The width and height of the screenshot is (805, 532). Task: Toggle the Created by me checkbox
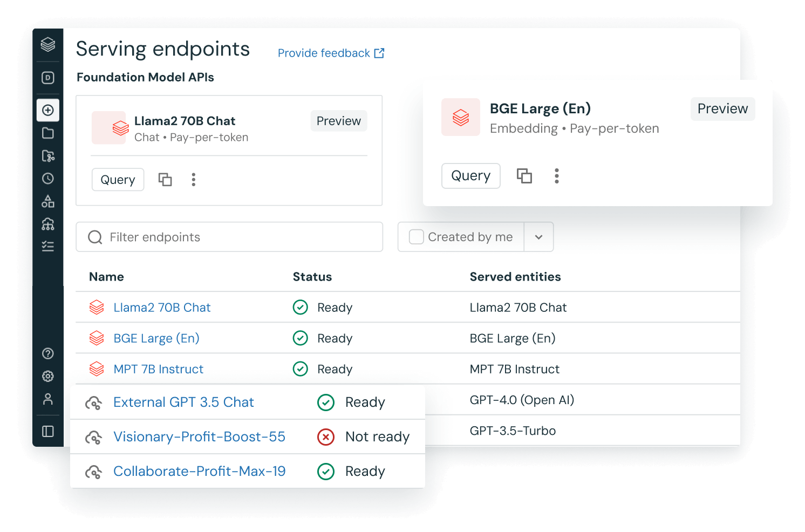417,237
